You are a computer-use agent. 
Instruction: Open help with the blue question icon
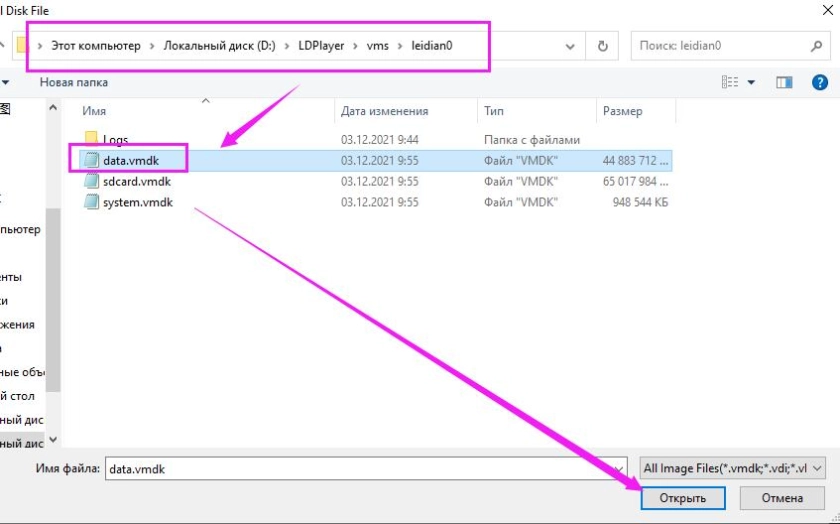pos(820,82)
